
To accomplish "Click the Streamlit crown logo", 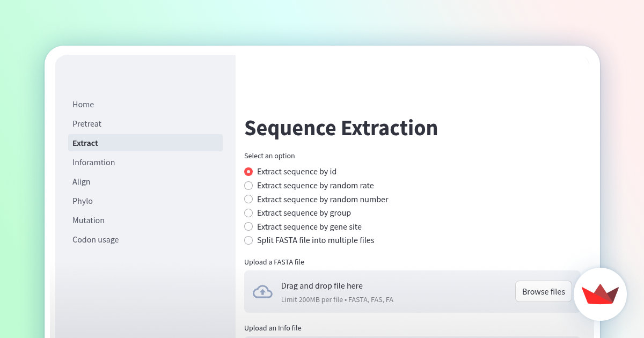I will click(x=600, y=294).
